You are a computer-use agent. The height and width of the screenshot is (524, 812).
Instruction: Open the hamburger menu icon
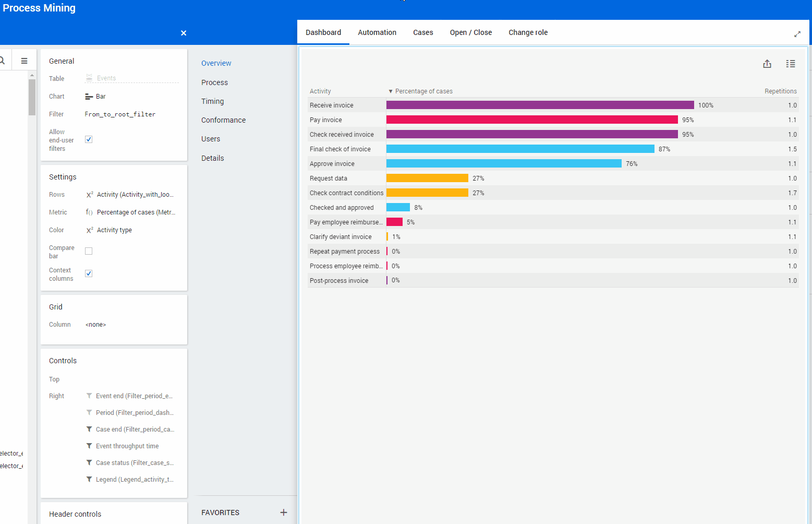click(x=24, y=61)
